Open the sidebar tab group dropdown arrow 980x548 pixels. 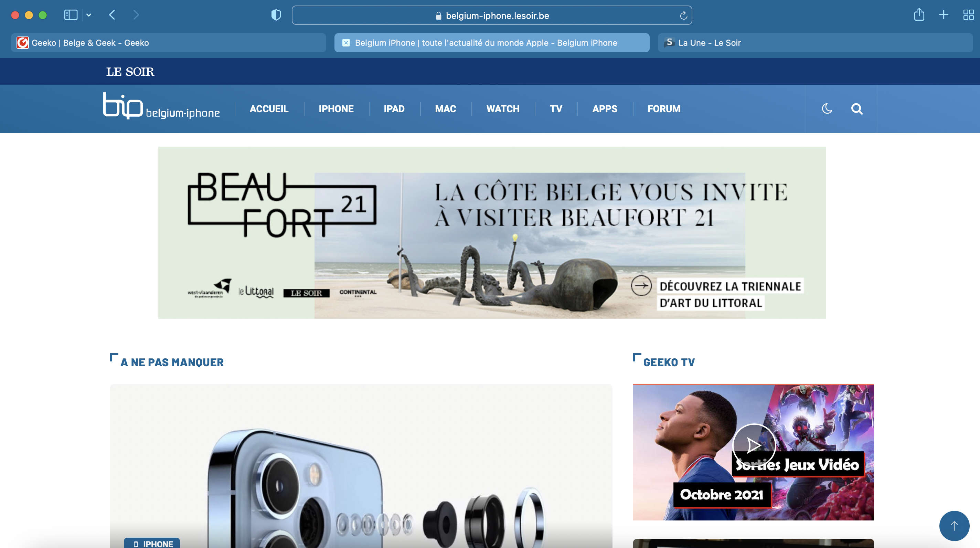89,15
